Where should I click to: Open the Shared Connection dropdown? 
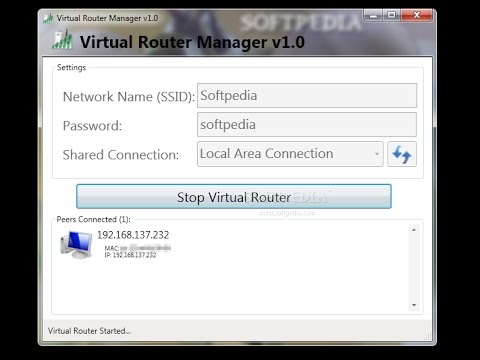290,154
